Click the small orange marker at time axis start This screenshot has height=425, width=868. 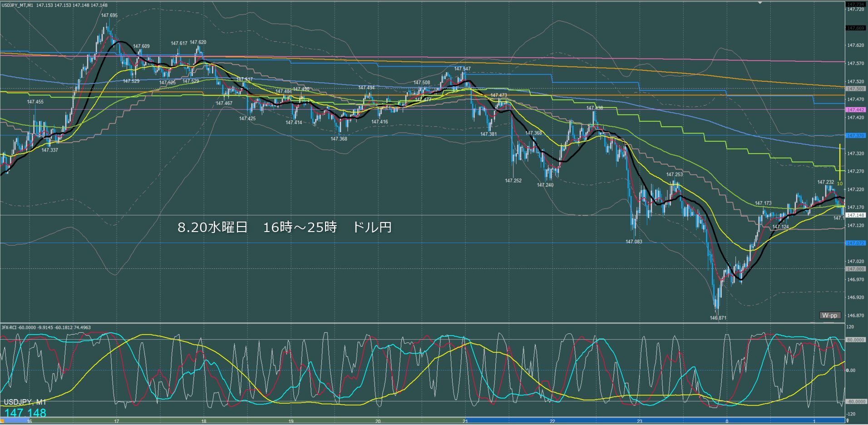[x=2, y=421]
